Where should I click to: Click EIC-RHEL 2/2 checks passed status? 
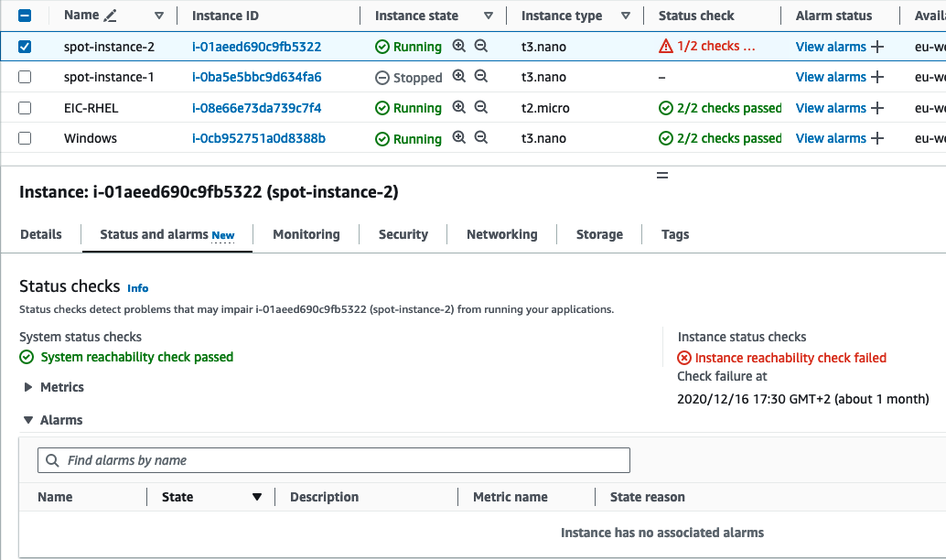click(729, 108)
